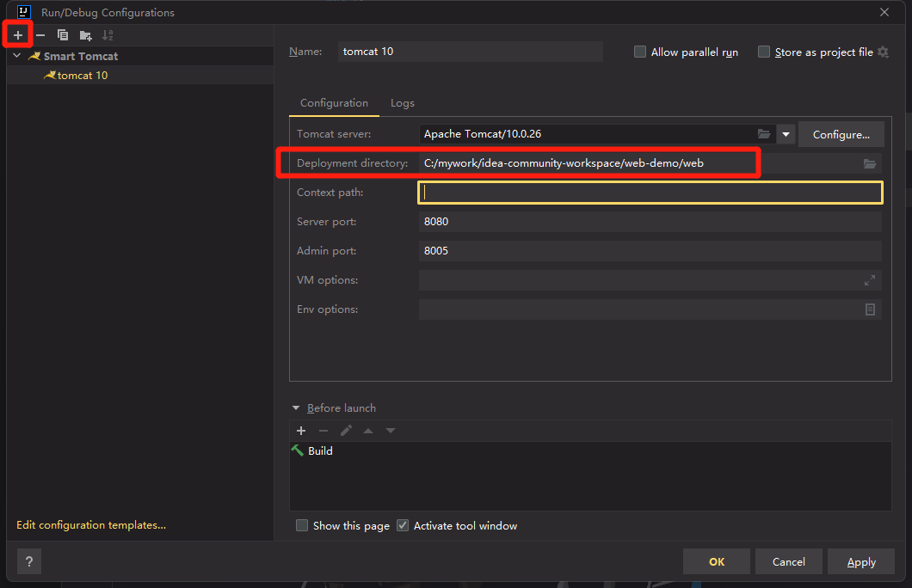Switch to the Configuration tab
The height and width of the screenshot is (588, 912).
click(x=334, y=103)
